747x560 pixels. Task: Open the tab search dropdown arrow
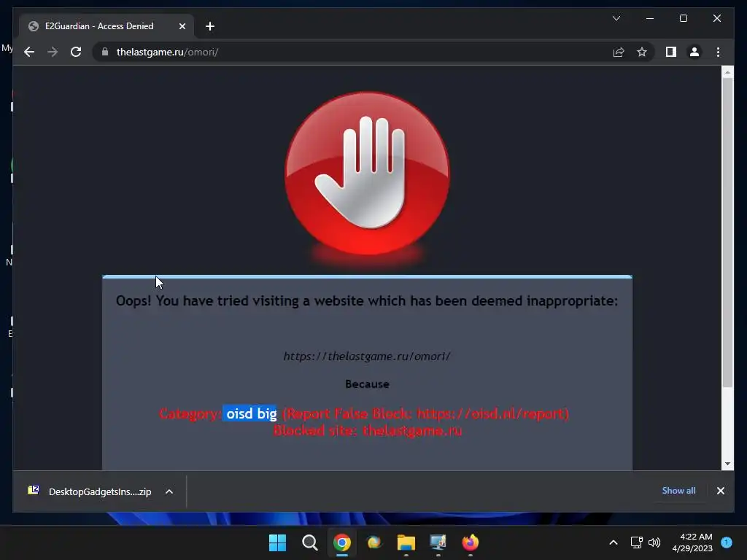pos(616,18)
